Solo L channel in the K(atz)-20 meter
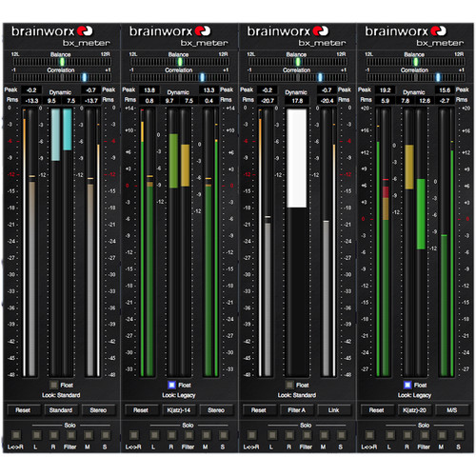Screen dimensions: 476x476 [390, 435]
